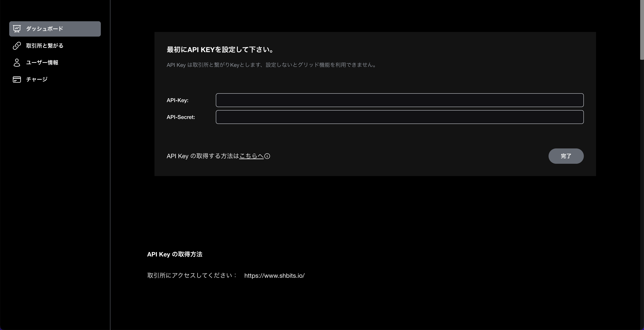Select 取引所と繋がる in the sidebar
This screenshot has width=644, height=330.
(x=55, y=46)
